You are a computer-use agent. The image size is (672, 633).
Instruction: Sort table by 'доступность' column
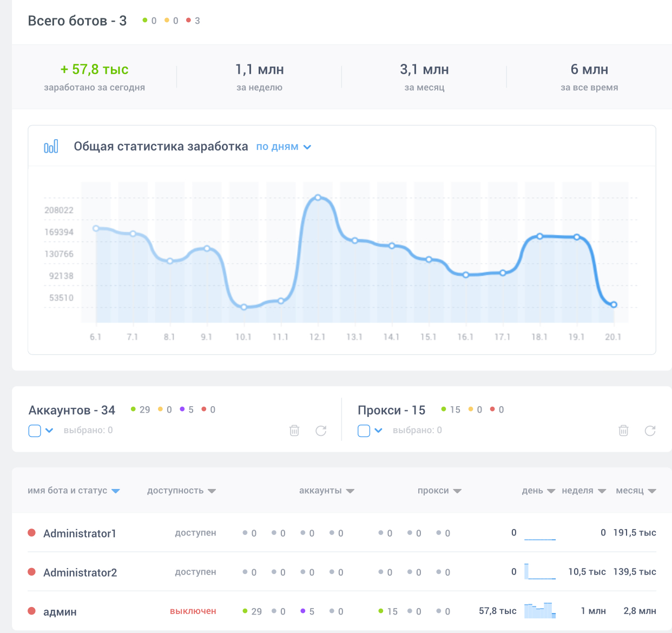181,491
